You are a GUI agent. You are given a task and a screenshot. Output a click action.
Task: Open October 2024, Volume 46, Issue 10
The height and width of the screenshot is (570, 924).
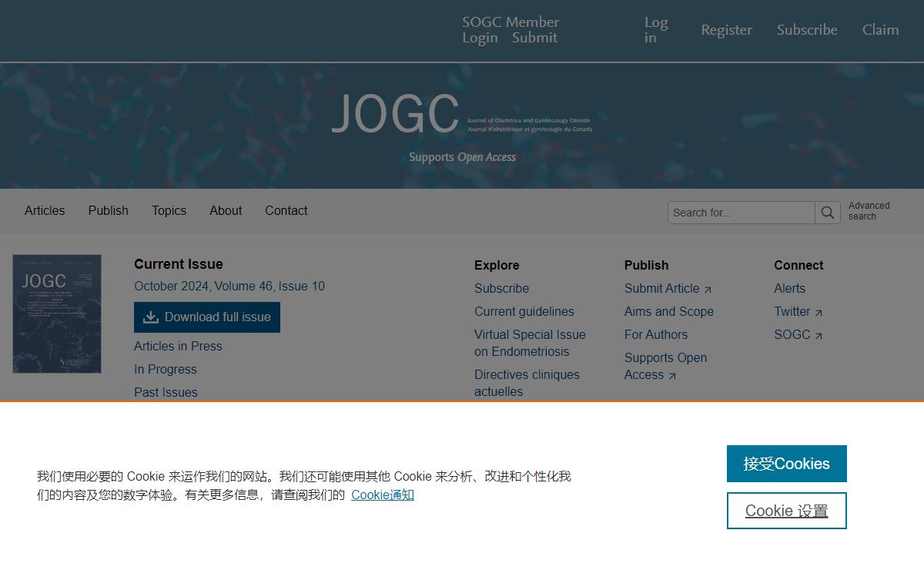229,286
